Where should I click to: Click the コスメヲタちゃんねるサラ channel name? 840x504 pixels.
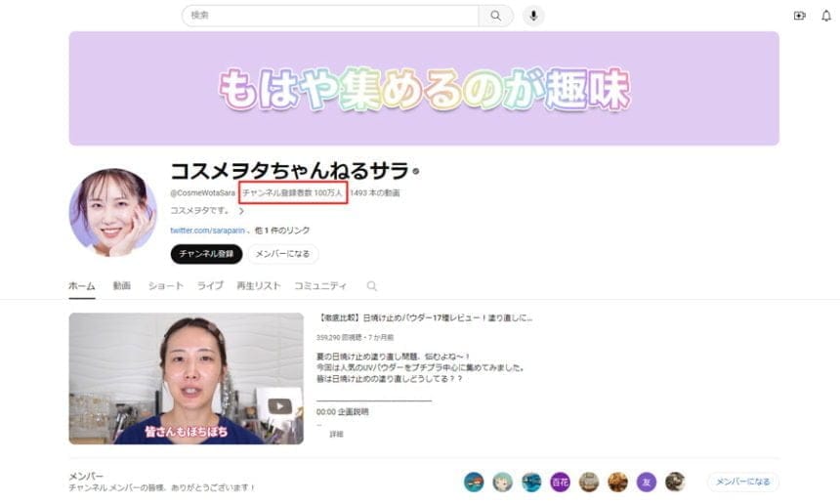pyautogui.click(x=290, y=171)
